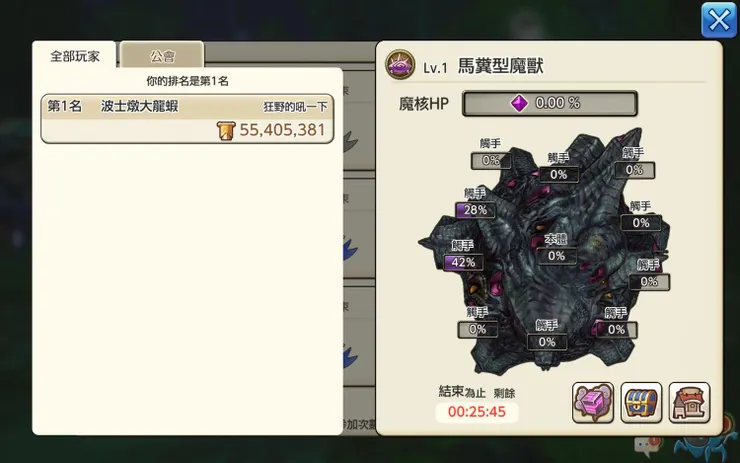Open the blue treasure chest icon
This screenshot has height=463, width=740.
click(641, 403)
